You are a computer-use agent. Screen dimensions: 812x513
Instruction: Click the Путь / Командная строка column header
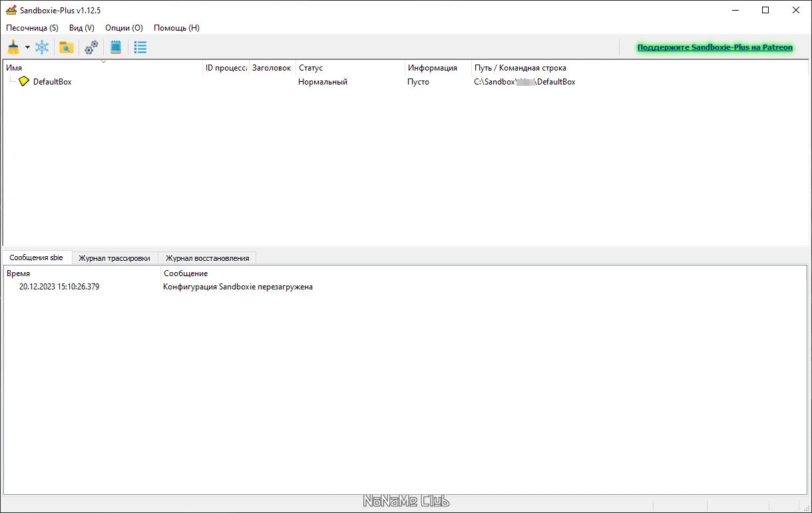[x=639, y=68]
